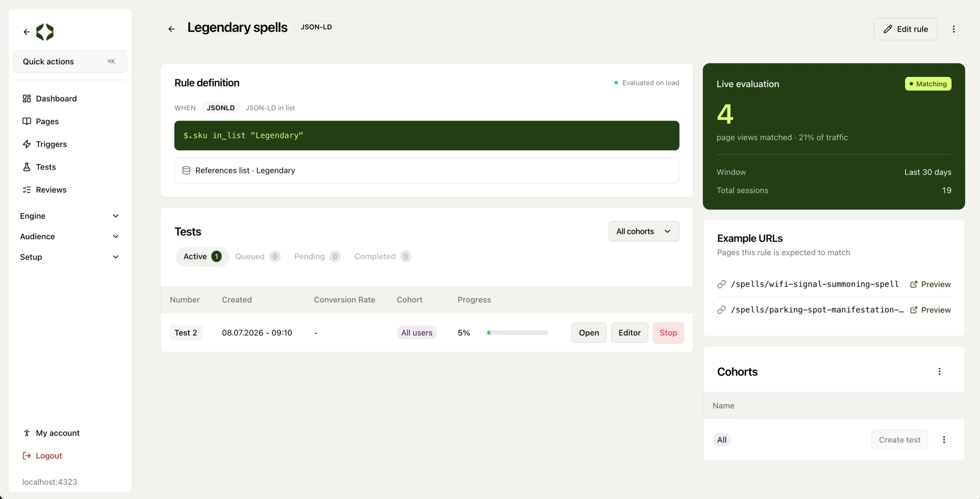Open the All cohorts dropdown
This screenshot has width=980, height=499.
click(x=644, y=231)
